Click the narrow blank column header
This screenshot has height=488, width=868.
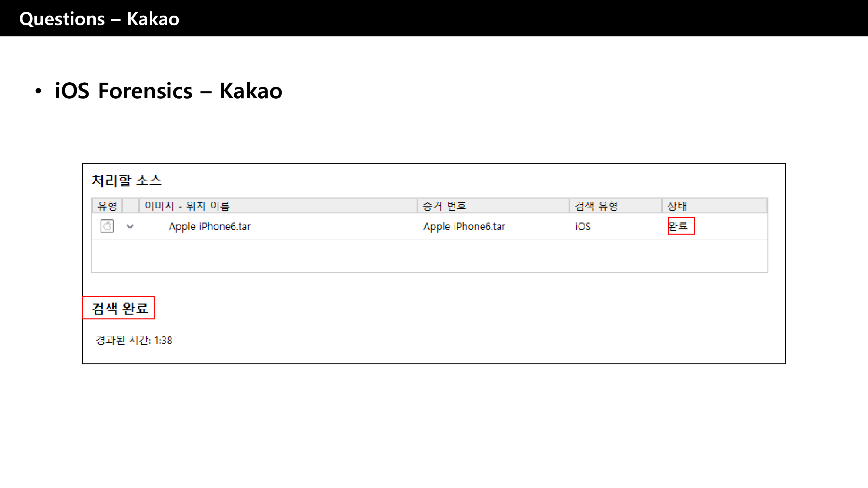(131, 206)
